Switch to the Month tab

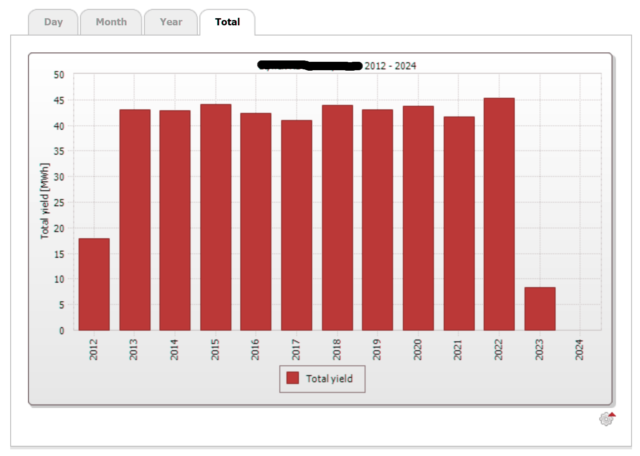click(x=111, y=22)
